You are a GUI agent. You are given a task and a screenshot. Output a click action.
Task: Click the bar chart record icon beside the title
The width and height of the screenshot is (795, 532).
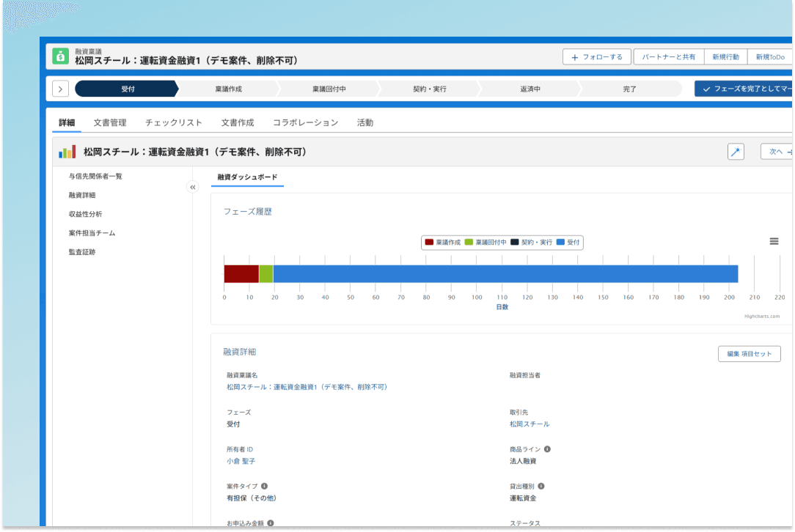click(67, 151)
